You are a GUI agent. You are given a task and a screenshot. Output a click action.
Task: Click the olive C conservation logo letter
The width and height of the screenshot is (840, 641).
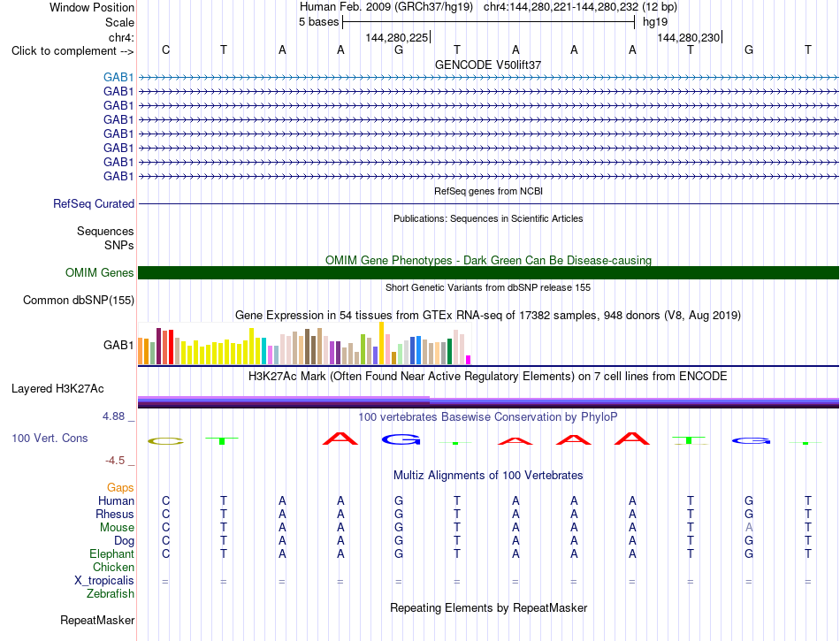click(165, 441)
